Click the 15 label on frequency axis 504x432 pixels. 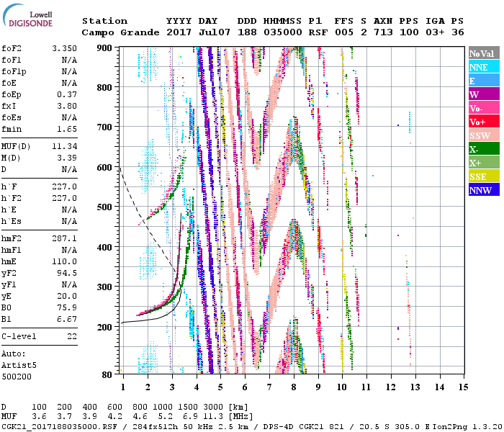462,387
